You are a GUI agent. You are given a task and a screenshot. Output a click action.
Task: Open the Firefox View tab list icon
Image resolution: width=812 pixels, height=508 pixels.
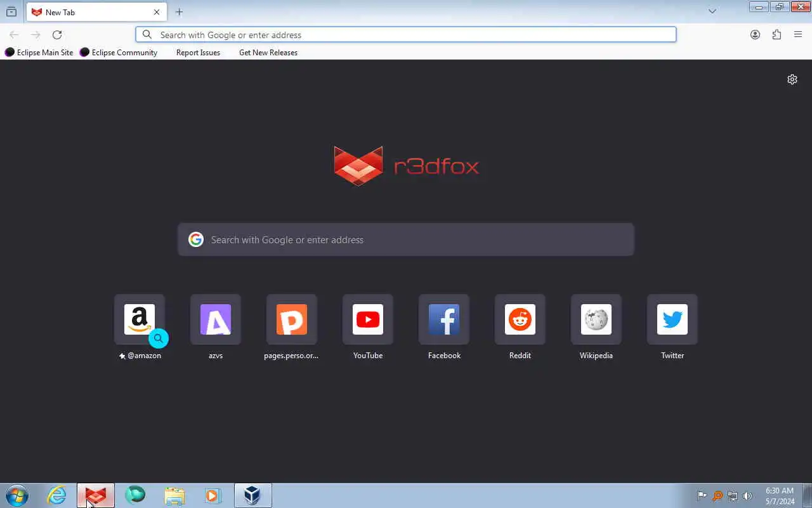tap(11, 11)
